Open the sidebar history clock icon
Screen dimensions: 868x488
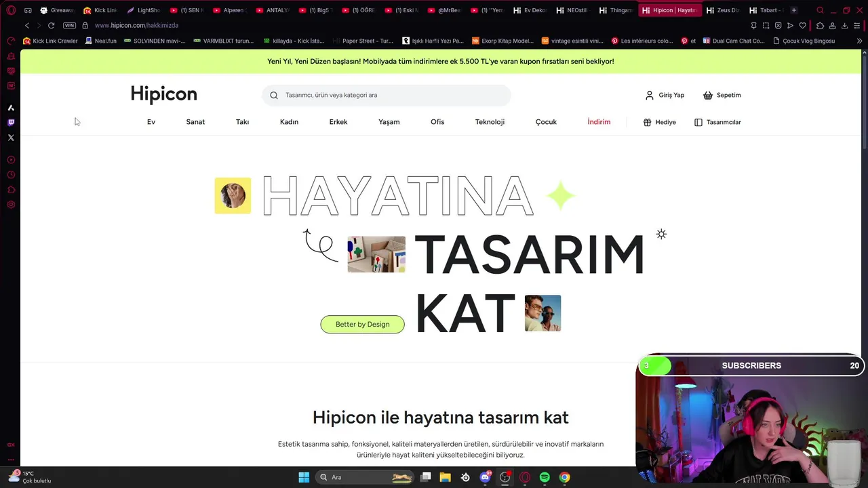[11, 175]
